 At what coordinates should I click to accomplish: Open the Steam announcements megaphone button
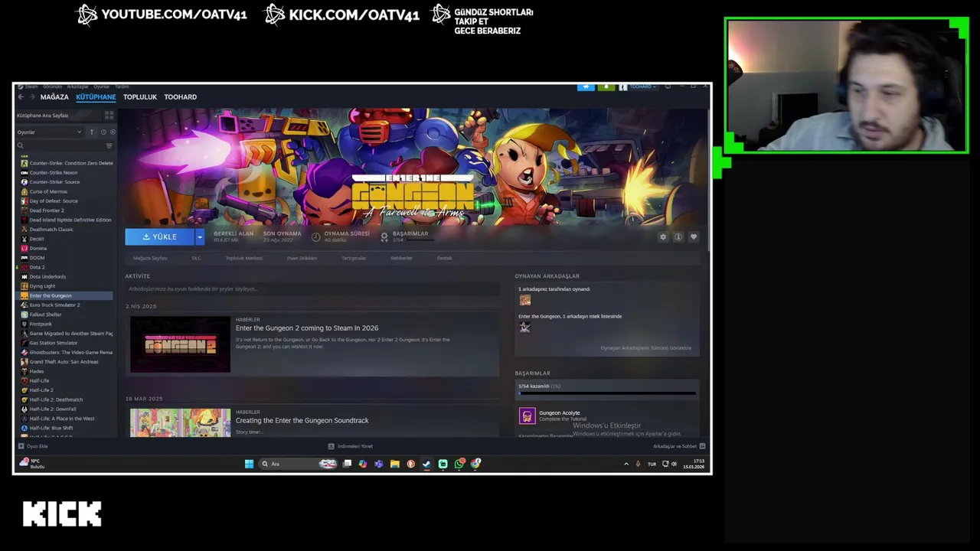586,86
